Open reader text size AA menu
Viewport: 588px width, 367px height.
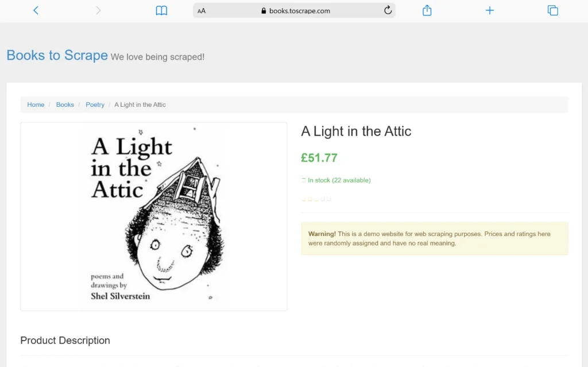point(202,11)
